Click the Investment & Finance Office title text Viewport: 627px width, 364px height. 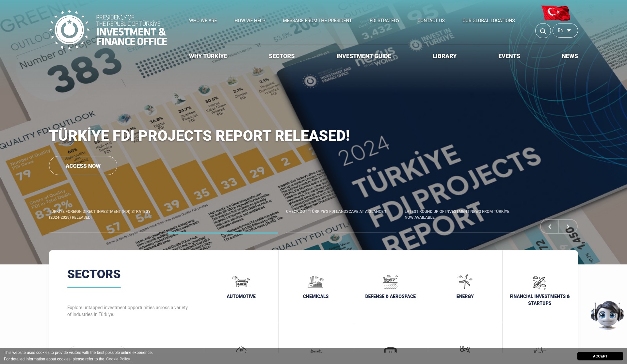pyautogui.click(x=132, y=37)
